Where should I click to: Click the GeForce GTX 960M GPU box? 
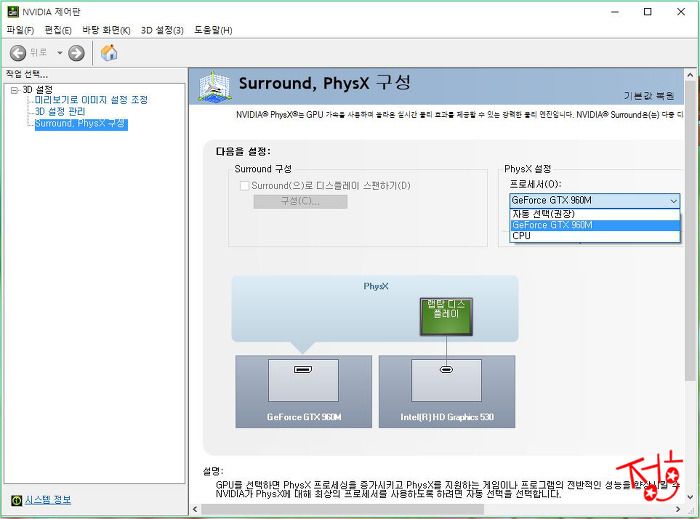(304, 391)
